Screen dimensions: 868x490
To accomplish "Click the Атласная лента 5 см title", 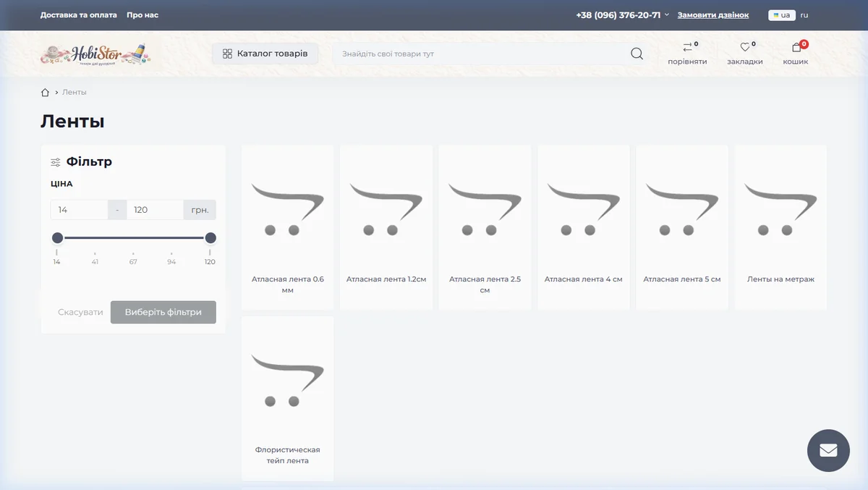I will pyautogui.click(x=682, y=279).
